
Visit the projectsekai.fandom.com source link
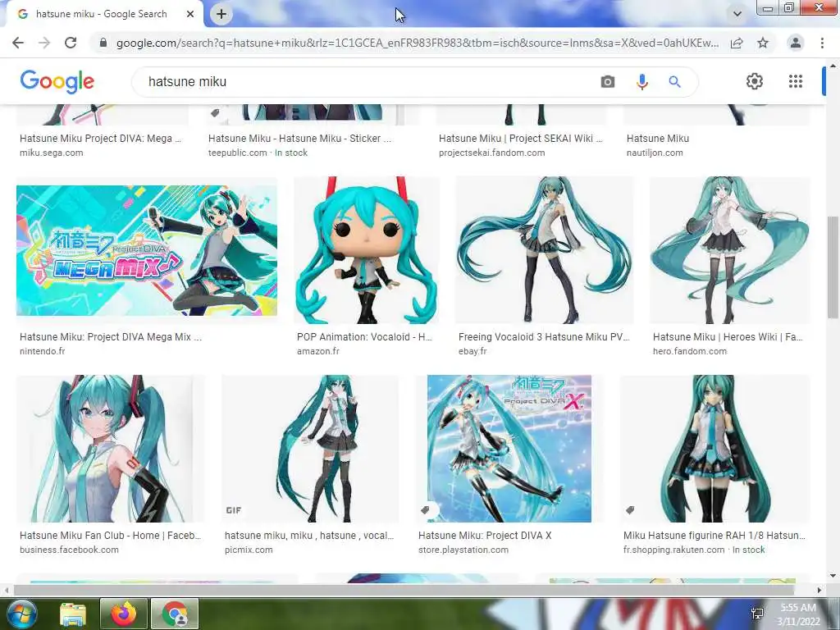click(x=492, y=153)
